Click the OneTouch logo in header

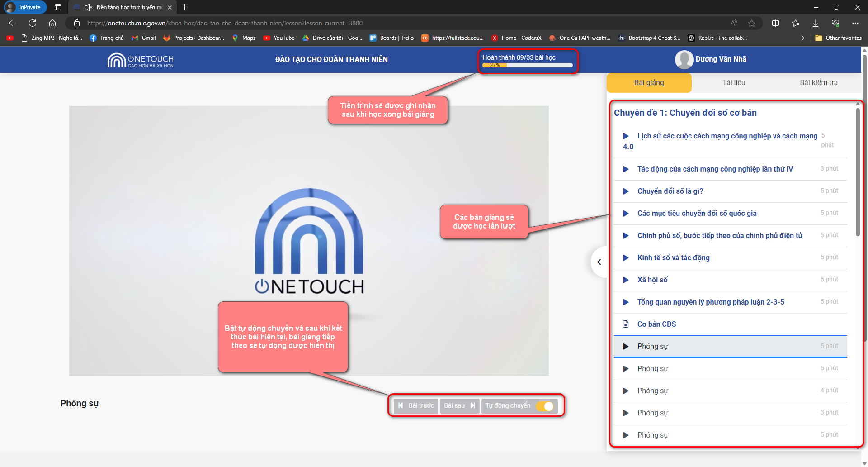[140, 60]
